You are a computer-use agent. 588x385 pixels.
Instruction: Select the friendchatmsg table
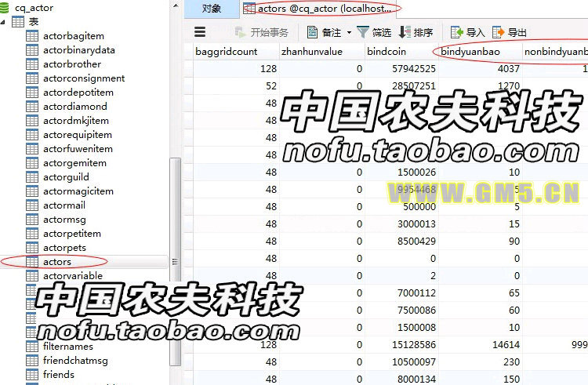tap(75, 361)
